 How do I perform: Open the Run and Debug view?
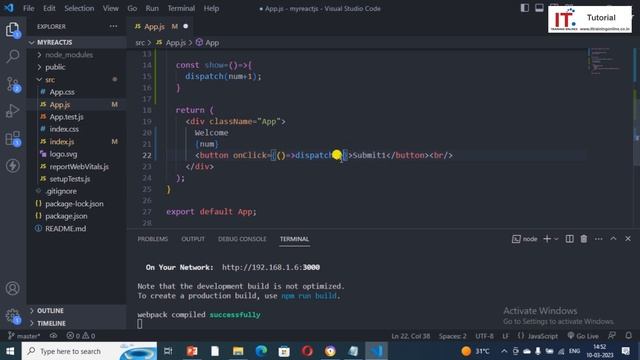tap(13, 111)
